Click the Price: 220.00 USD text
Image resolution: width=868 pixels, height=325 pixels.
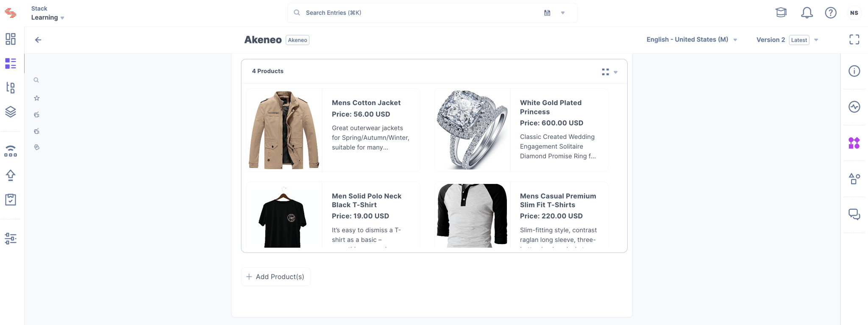(x=551, y=216)
